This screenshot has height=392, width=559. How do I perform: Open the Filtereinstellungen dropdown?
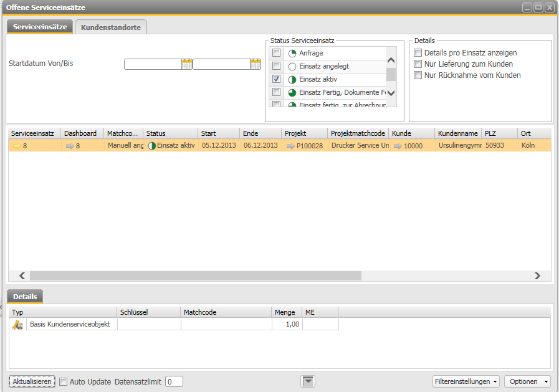point(466,381)
